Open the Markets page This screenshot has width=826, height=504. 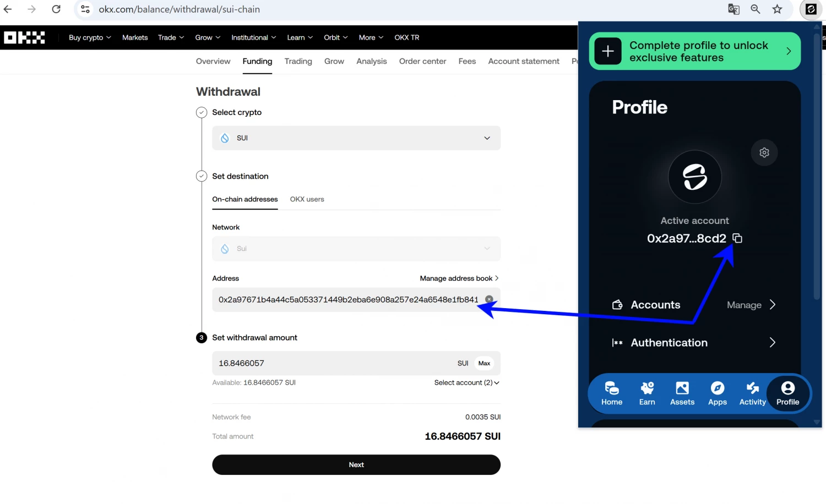click(135, 37)
